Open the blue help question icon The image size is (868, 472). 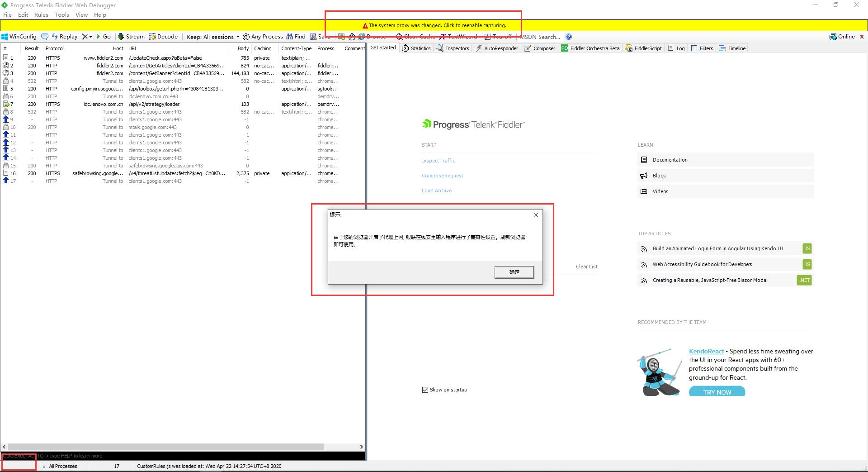[x=569, y=37]
